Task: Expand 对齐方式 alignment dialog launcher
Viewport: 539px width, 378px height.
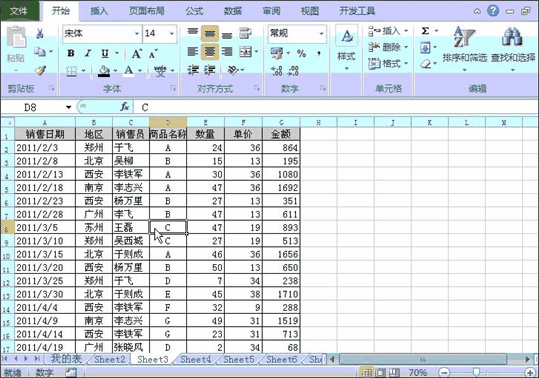Action: 256,88
